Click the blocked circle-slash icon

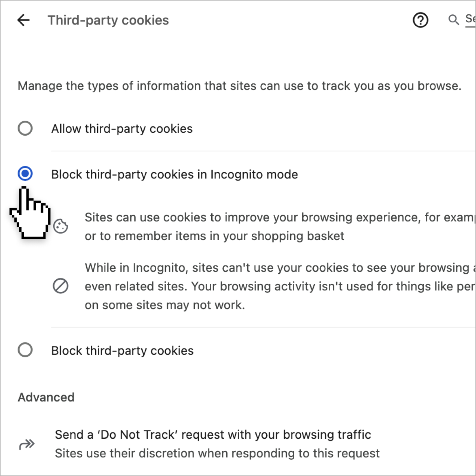tap(61, 286)
